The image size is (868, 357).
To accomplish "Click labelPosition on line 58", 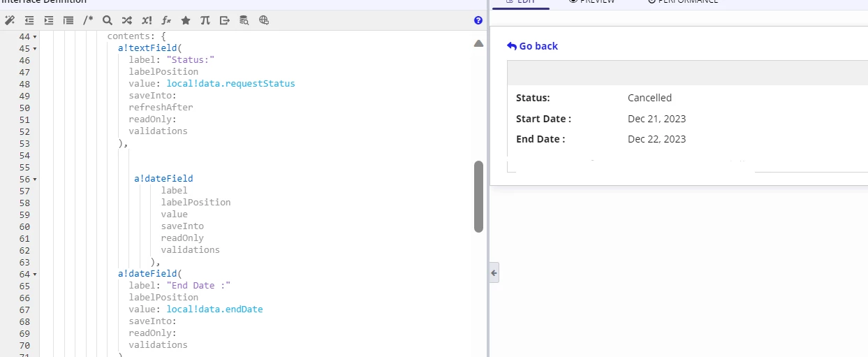I will (196, 203).
